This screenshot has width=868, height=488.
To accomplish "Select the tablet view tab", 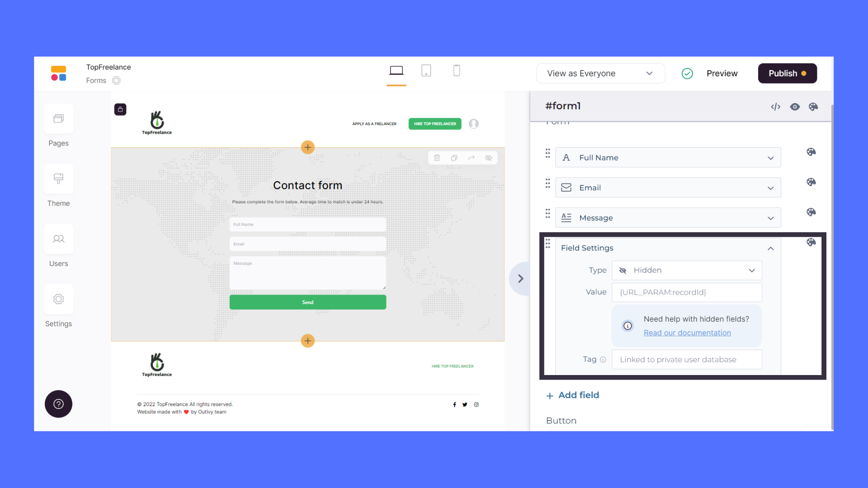I will tap(426, 71).
